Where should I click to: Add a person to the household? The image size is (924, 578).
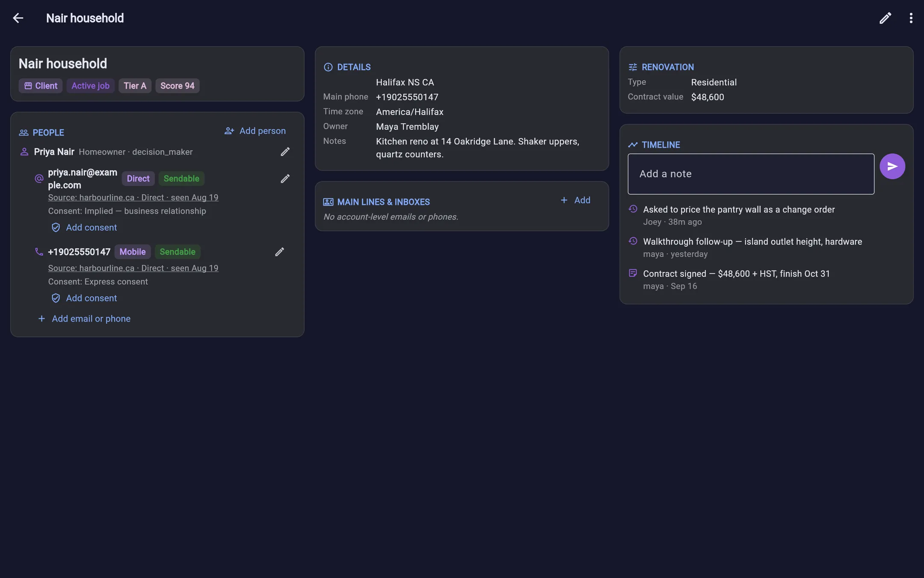(x=255, y=131)
